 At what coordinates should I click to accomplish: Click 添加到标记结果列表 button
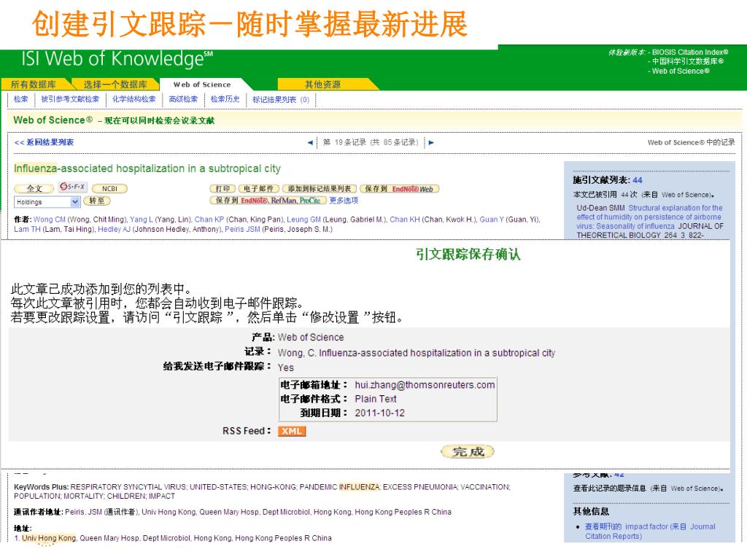click(320, 189)
